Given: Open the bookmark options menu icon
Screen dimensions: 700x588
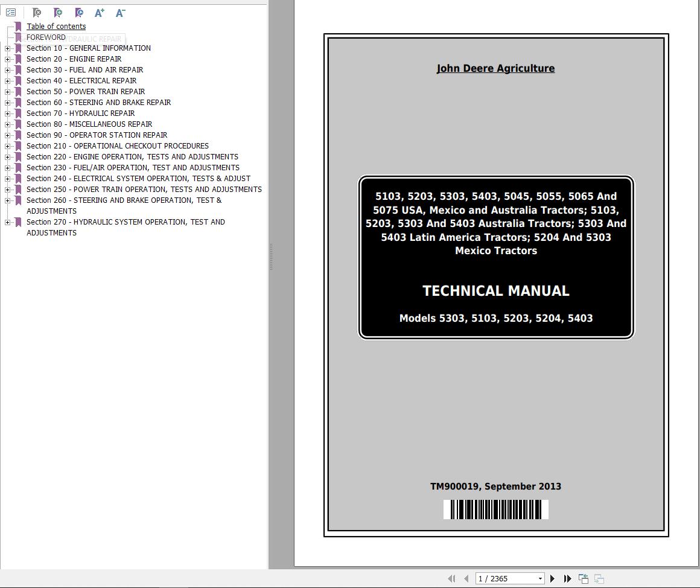Looking at the screenshot, I should (x=11, y=13).
